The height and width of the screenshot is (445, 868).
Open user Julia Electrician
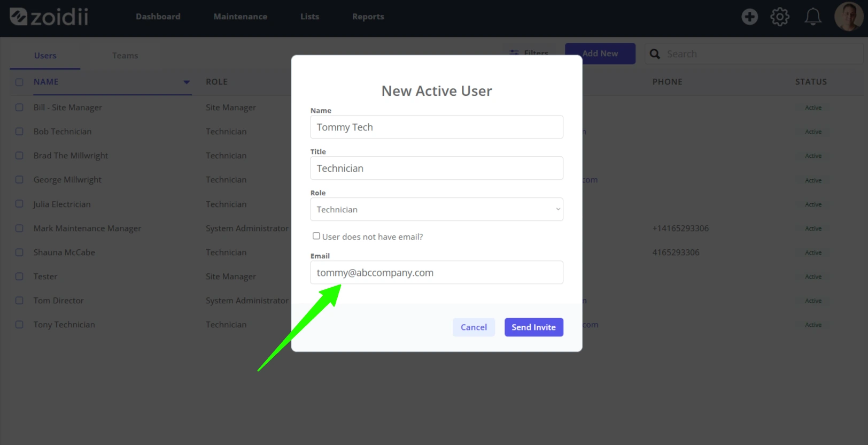tap(62, 204)
